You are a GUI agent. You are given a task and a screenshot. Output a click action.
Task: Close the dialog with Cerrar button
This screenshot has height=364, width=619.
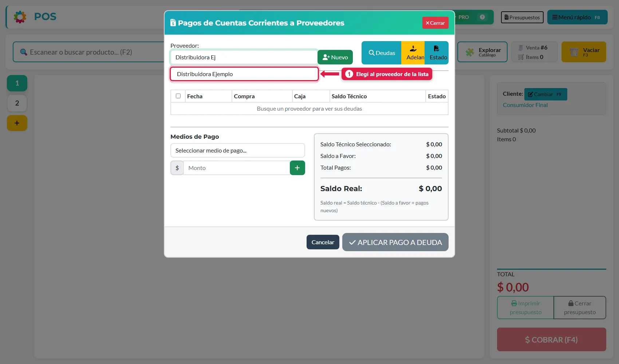(435, 23)
